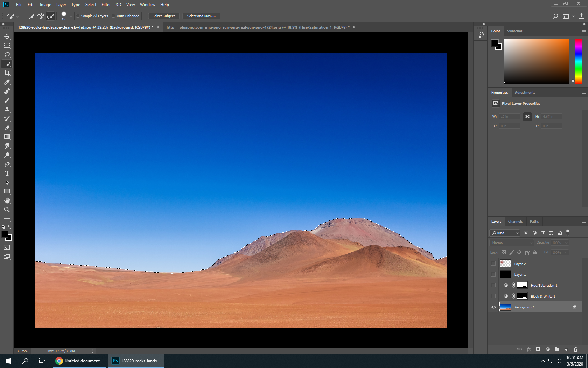Create a new layer
The width and height of the screenshot is (588, 368).
pyautogui.click(x=567, y=349)
